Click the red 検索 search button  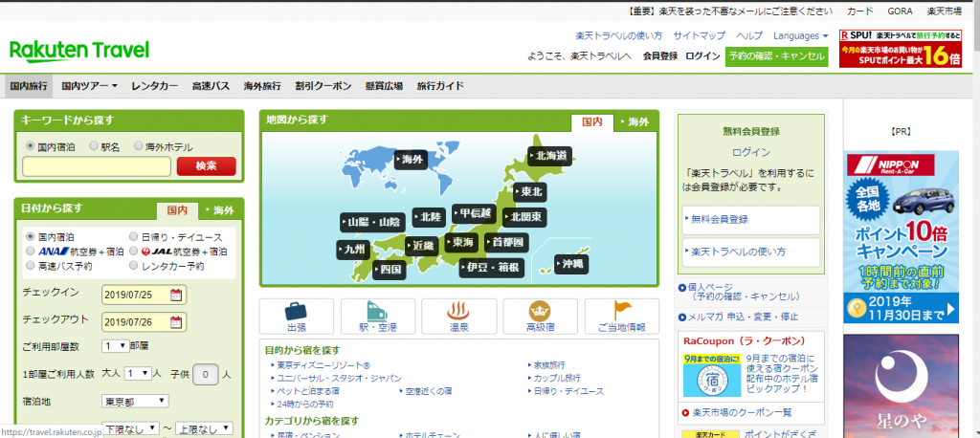point(207,166)
